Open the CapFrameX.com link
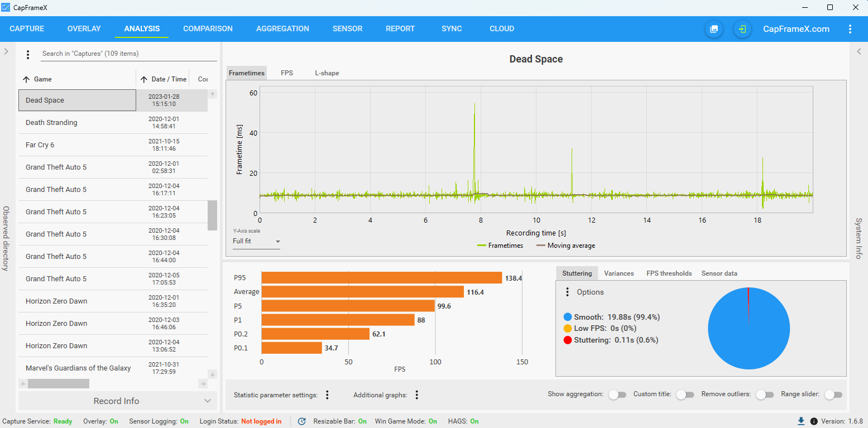 coord(796,29)
